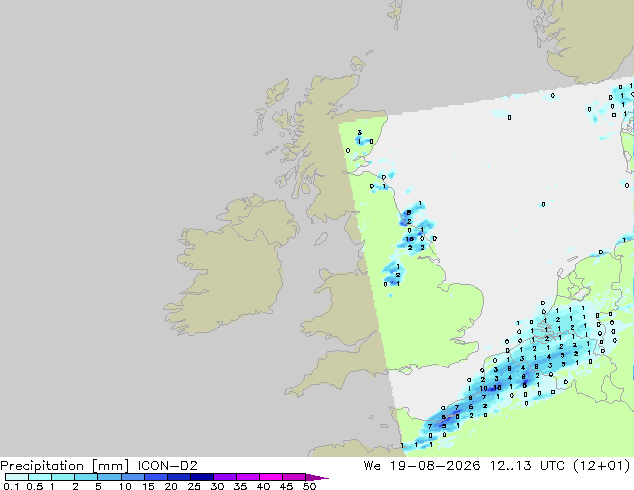Click the arrow tip at the legend's 50 mm end
Screen dimensions: 634x490
tap(317, 477)
